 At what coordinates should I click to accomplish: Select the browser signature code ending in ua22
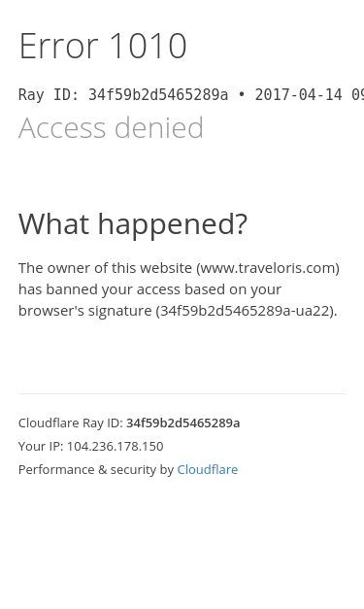click(x=246, y=311)
